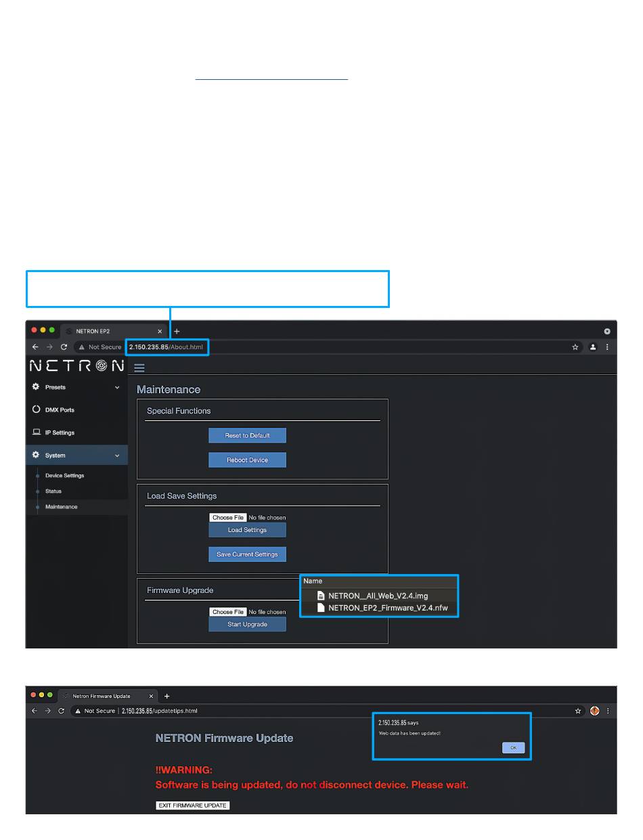This screenshot has height=840, width=643.
Task: Close the NETRON EP2 tab
Action: [x=160, y=332]
